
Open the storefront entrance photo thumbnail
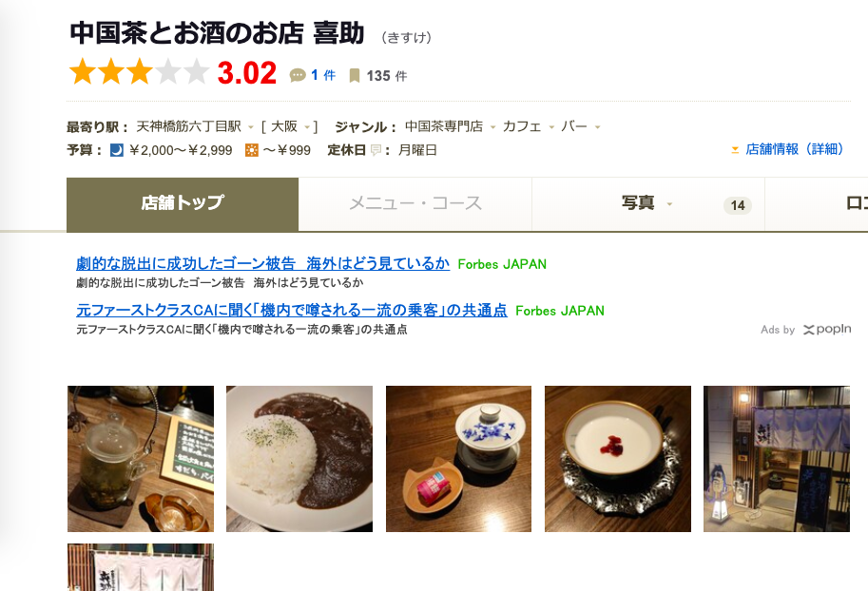(777, 459)
